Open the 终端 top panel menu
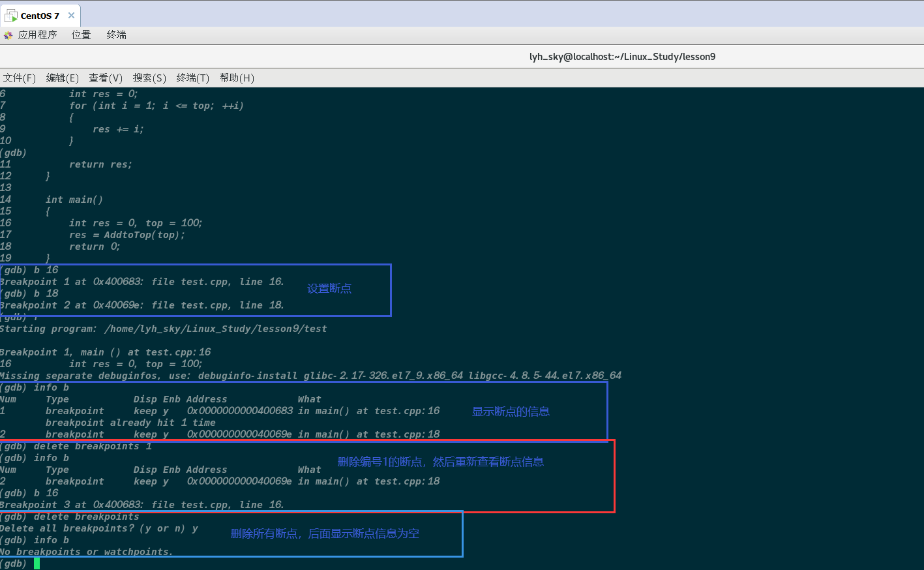 [116, 35]
